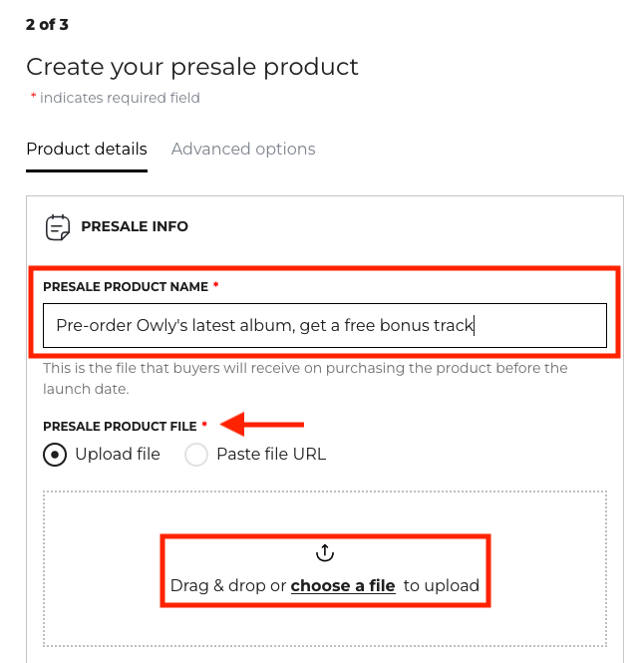The width and height of the screenshot is (644, 663).
Task: Click the '2 of 3' step indicator
Action: point(48,24)
